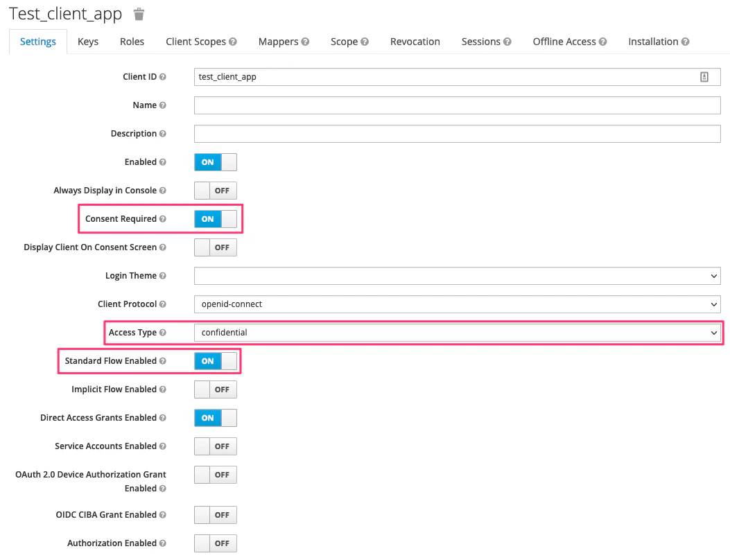Enable OIDC CIBA Grant switch
This screenshot has height=560, width=730.
tap(216, 515)
